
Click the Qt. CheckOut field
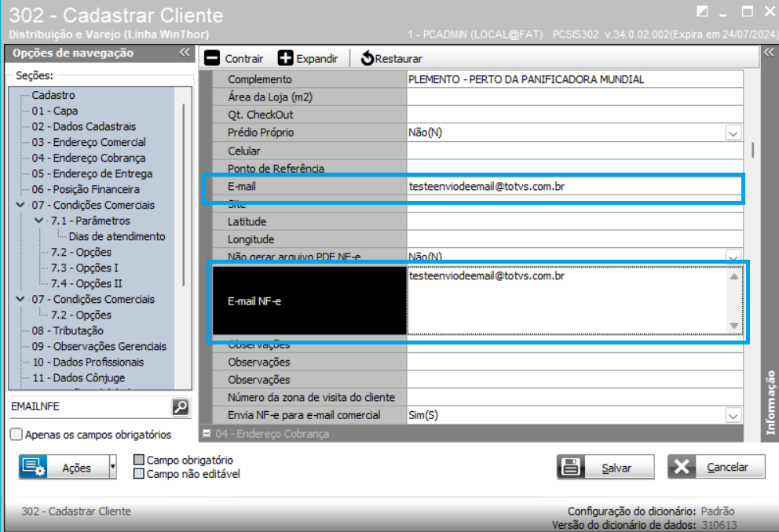575,115
